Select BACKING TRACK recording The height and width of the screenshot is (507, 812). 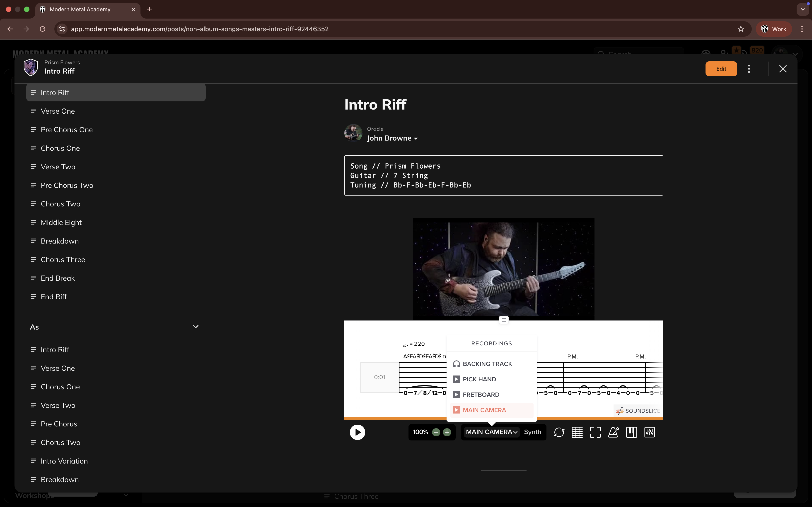(x=487, y=364)
